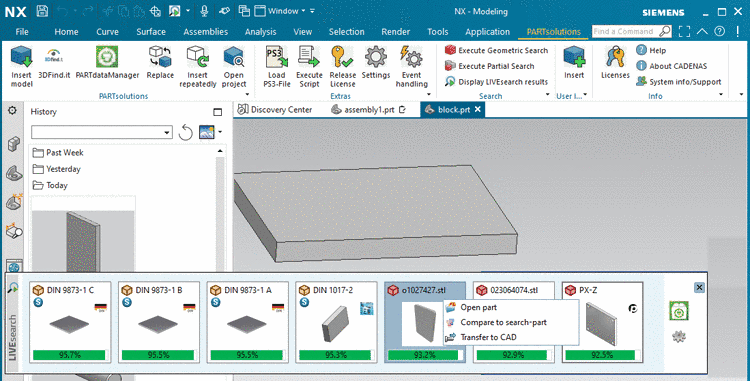
Task: Click the Insert model icon
Action: (x=22, y=57)
